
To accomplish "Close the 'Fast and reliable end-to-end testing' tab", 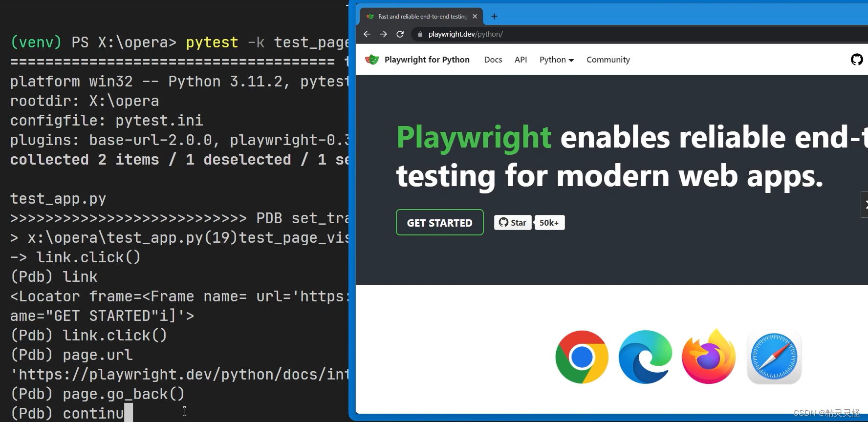I will click(475, 17).
